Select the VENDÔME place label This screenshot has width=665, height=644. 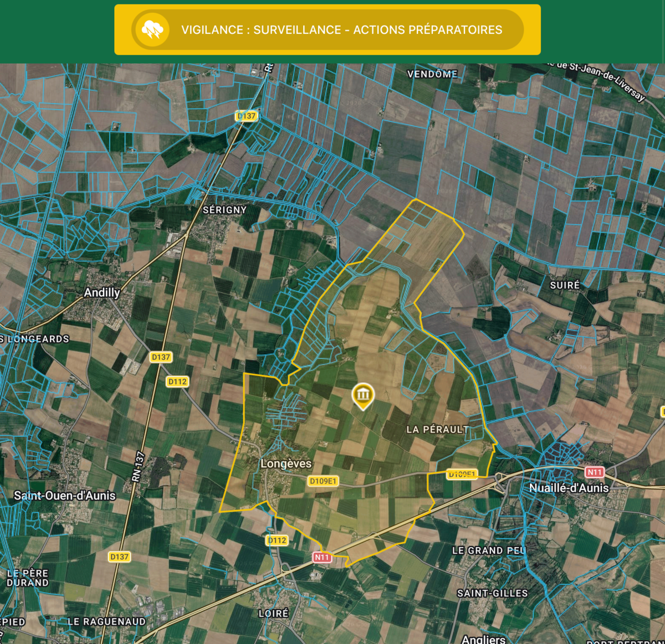click(432, 74)
